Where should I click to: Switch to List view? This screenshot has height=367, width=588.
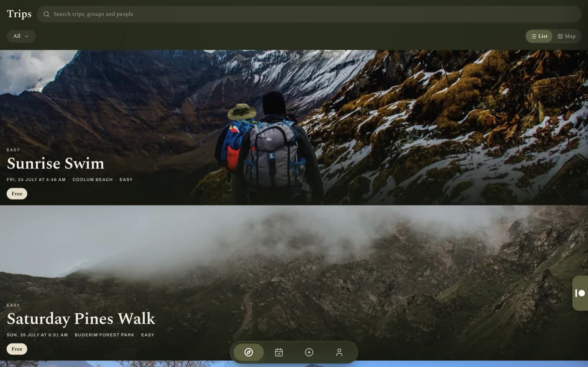point(539,36)
